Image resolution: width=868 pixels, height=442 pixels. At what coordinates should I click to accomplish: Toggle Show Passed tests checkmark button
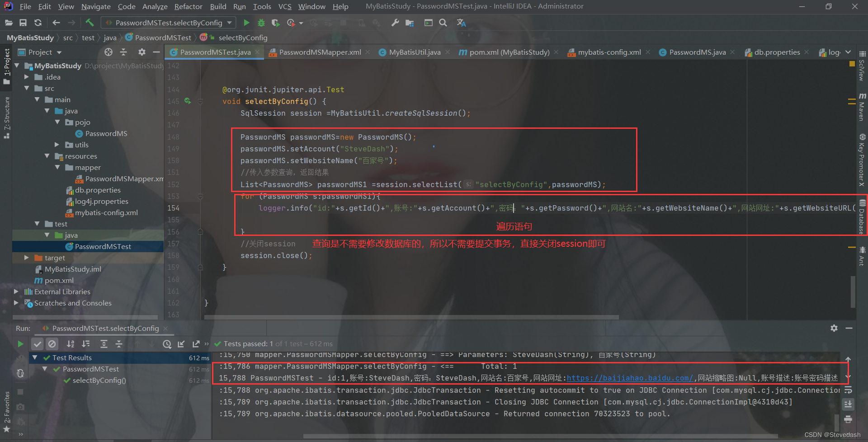(38, 344)
